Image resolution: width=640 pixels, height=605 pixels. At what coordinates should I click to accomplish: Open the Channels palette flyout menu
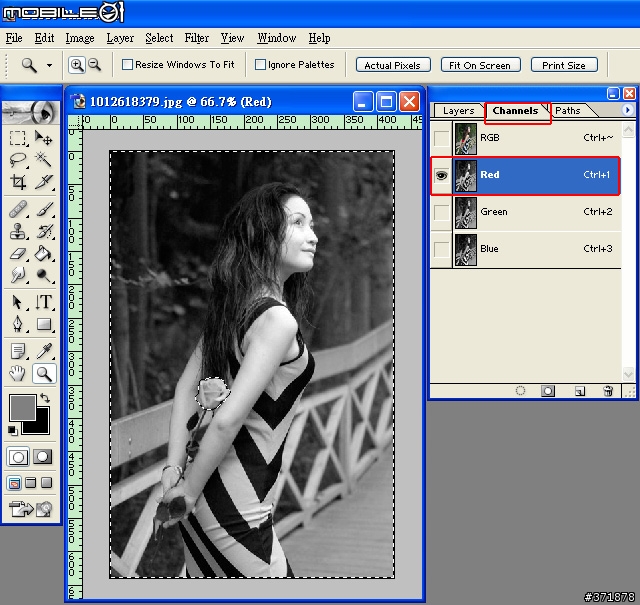point(627,110)
